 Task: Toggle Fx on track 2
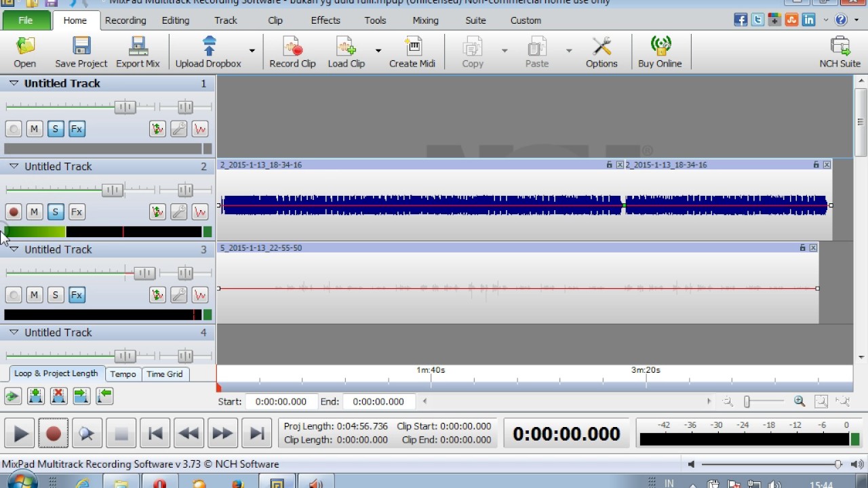pyautogui.click(x=77, y=212)
